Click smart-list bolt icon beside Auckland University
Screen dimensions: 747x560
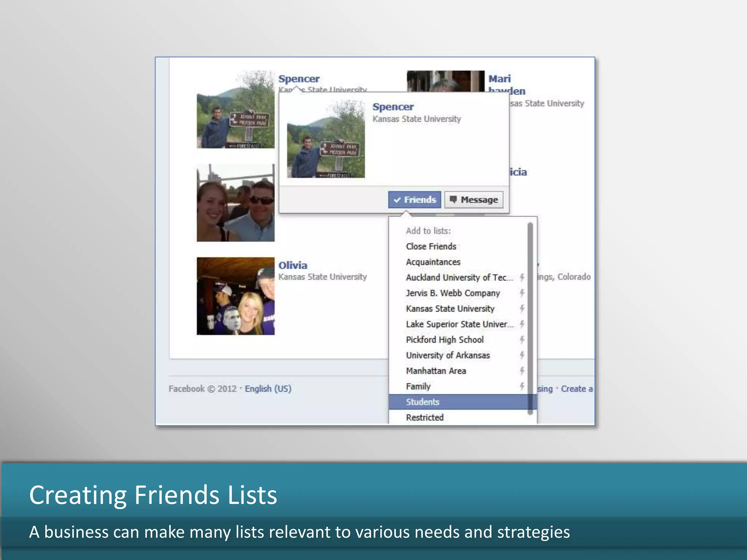(x=522, y=277)
